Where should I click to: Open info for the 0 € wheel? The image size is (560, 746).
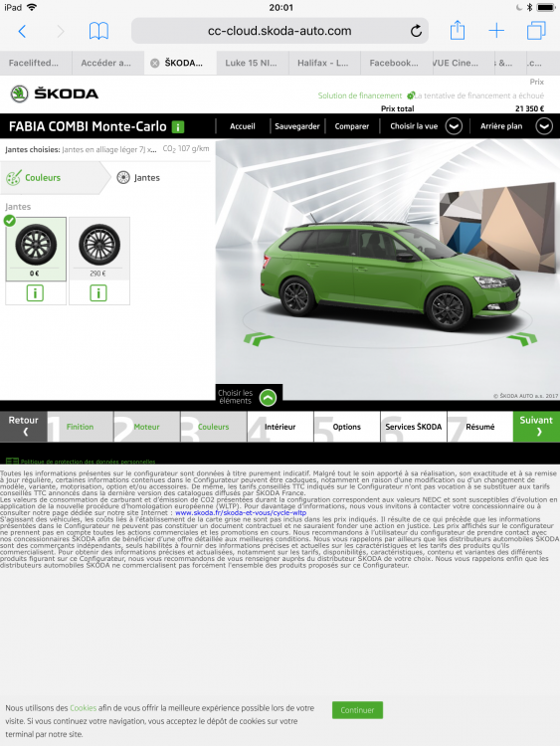click(x=35, y=293)
